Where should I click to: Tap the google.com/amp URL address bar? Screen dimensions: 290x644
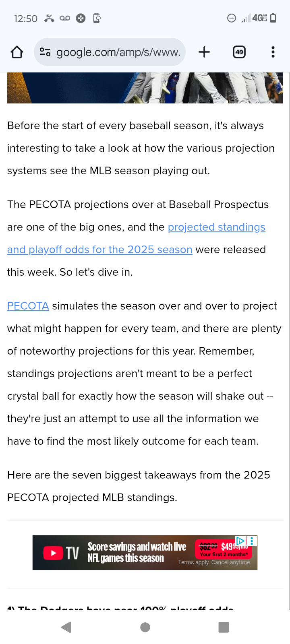pos(110,52)
